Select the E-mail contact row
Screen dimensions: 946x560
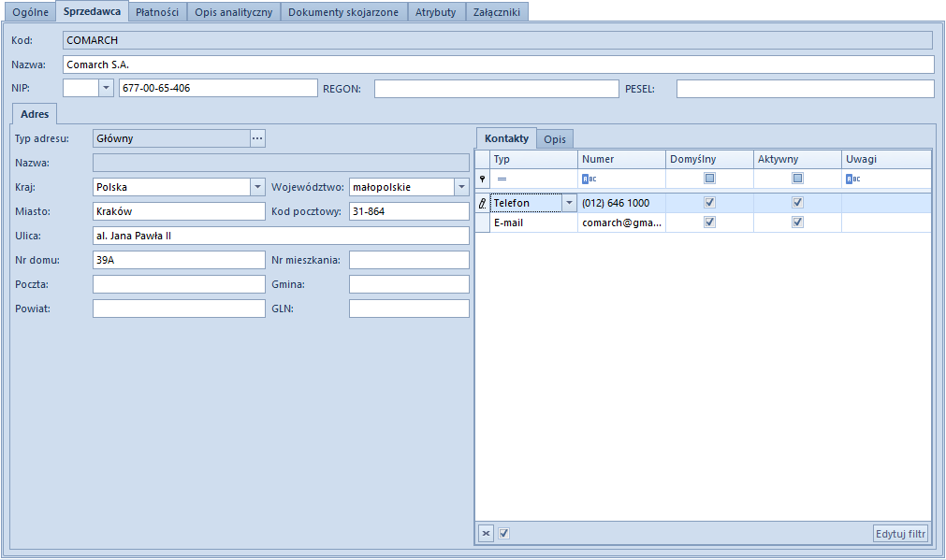[x=704, y=223]
